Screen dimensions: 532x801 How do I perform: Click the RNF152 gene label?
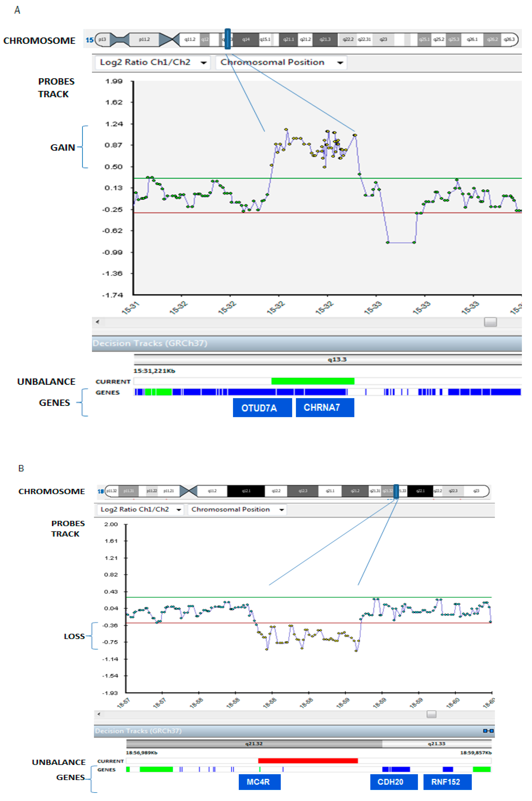coord(447,782)
